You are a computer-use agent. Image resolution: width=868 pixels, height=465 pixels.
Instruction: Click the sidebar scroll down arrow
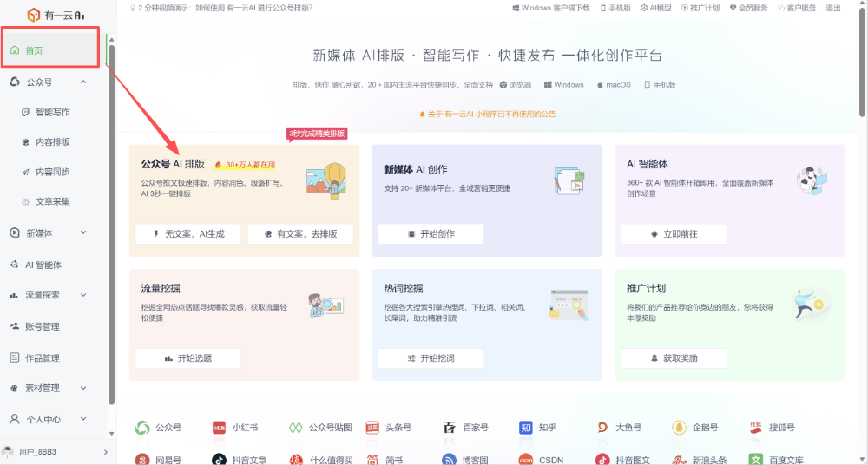(x=111, y=434)
